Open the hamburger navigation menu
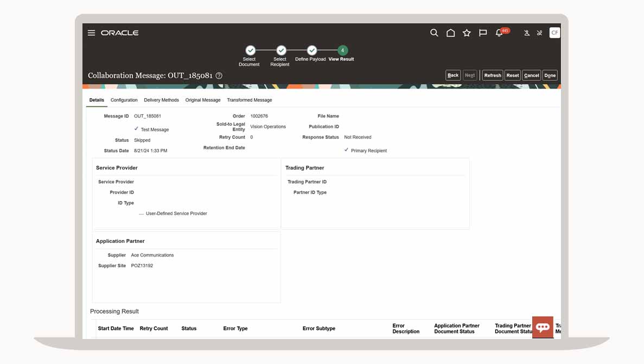The height and width of the screenshot is (364, 644). tap(91, 33)
